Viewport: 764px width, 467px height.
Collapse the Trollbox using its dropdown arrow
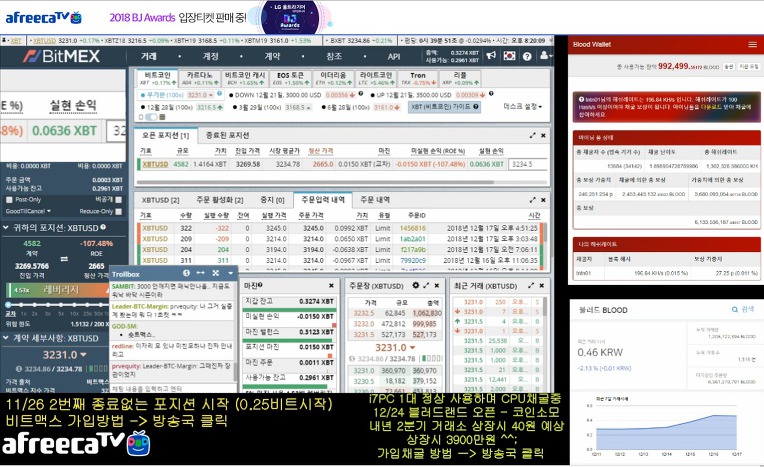(x=230, y=273)
